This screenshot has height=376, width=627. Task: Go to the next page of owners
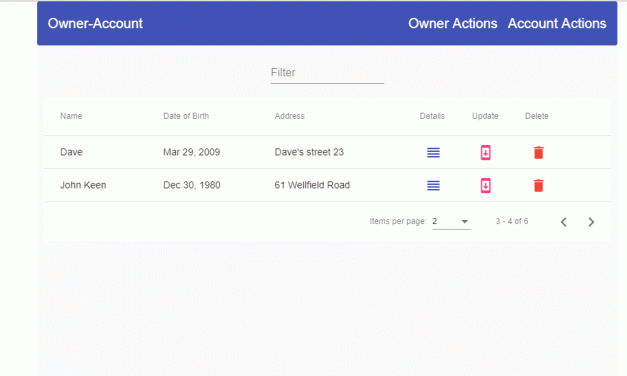(591, 222)
